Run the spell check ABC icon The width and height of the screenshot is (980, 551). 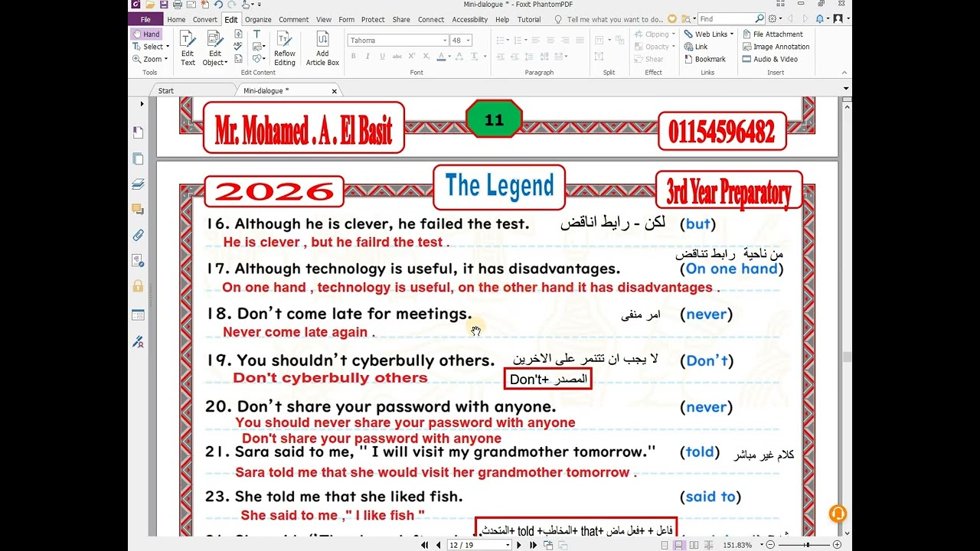238,47
